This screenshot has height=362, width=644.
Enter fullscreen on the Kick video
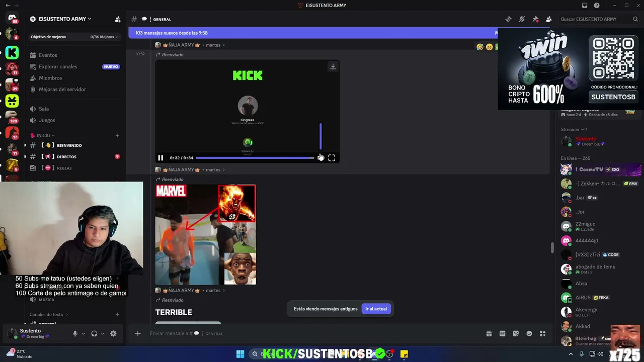pos(332,158)
